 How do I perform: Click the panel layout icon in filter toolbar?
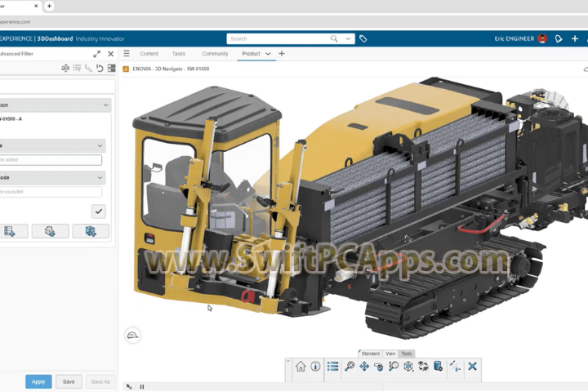(x=111, y=68)
